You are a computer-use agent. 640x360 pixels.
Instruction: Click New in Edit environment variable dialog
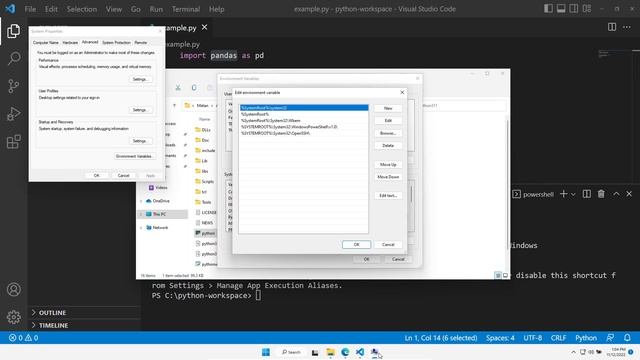(388, 108)
